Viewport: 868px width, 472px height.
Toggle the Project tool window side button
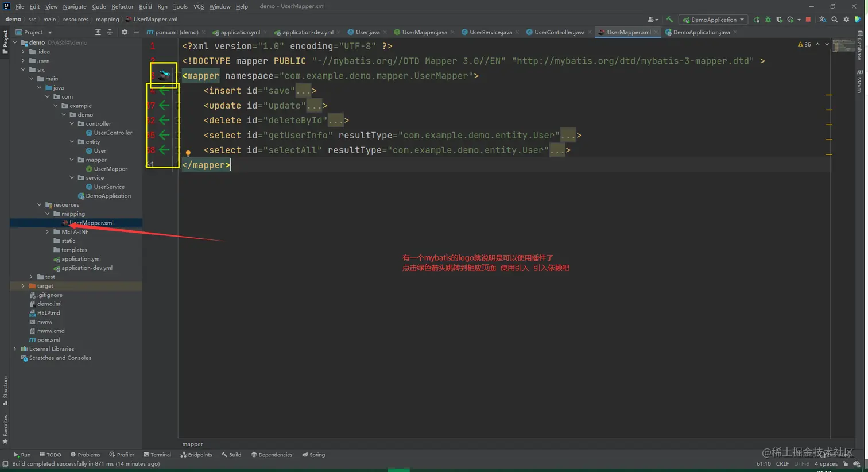coord(5,41)
